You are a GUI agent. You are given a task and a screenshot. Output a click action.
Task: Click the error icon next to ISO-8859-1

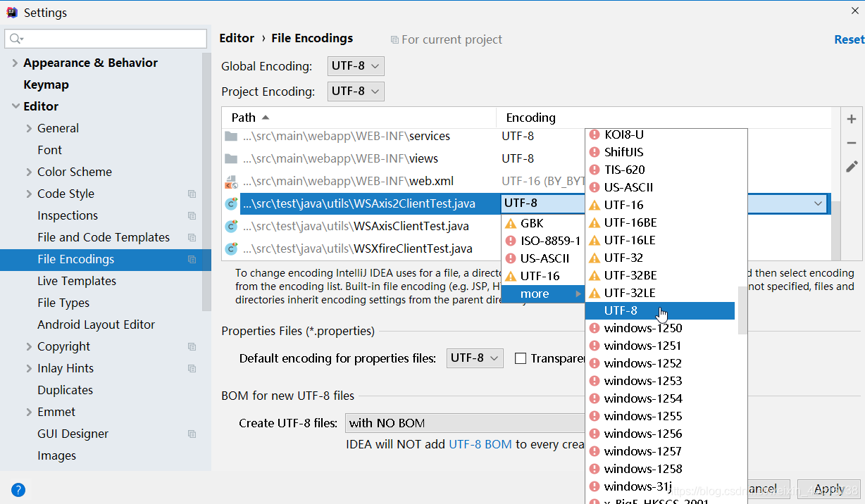coord(511,241)
